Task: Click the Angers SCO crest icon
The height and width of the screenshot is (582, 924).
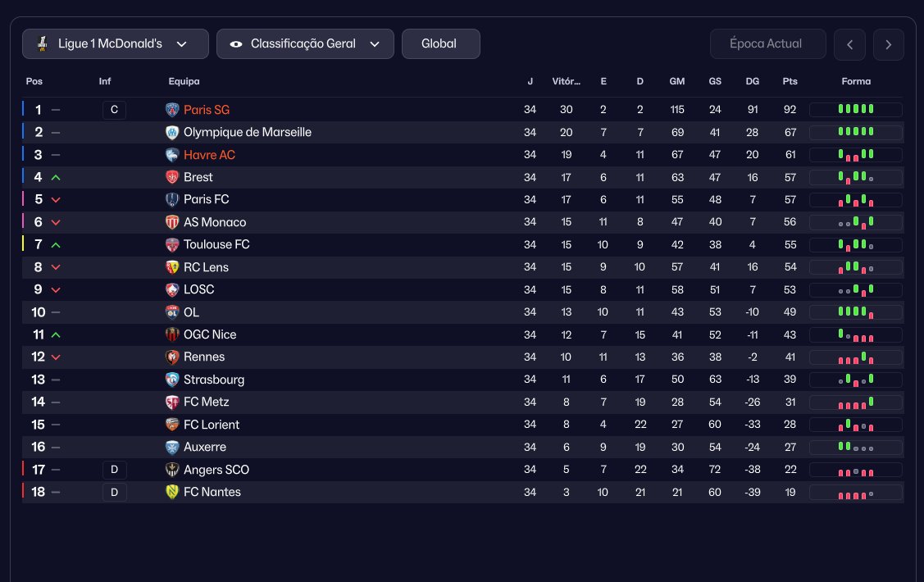Action: 172,470
